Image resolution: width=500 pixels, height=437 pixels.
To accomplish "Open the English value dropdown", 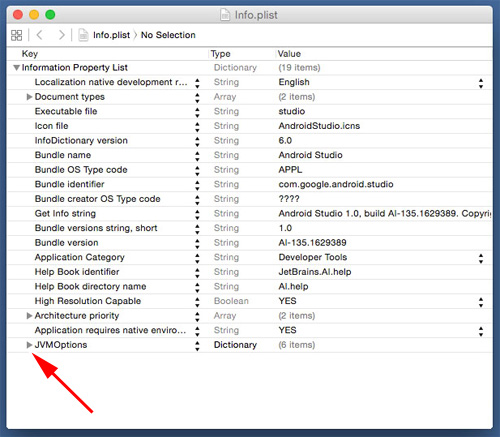I will [x=481, y=83].
